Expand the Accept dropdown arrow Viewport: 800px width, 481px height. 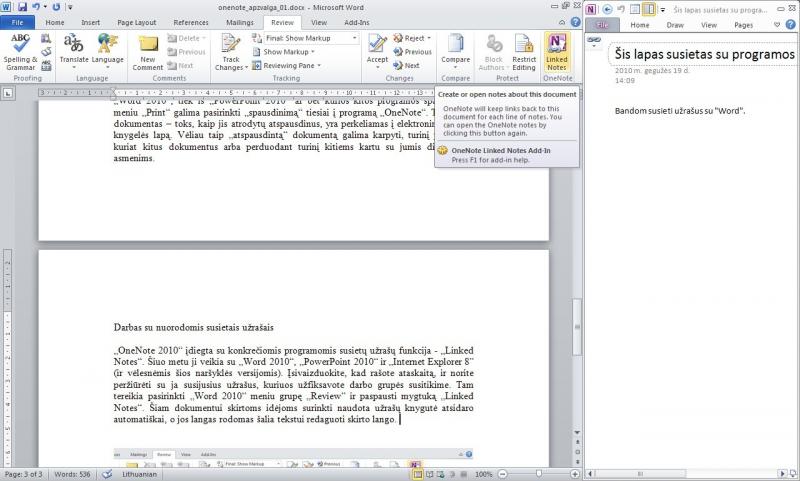377,67
